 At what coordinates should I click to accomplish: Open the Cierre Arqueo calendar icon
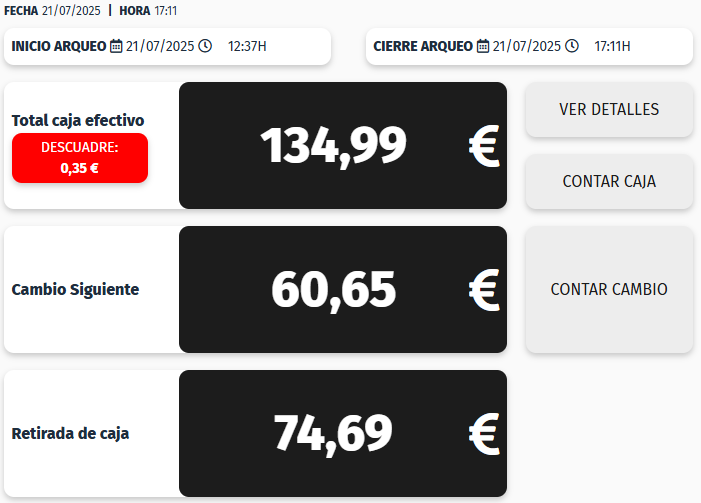(x=483, y=46)
